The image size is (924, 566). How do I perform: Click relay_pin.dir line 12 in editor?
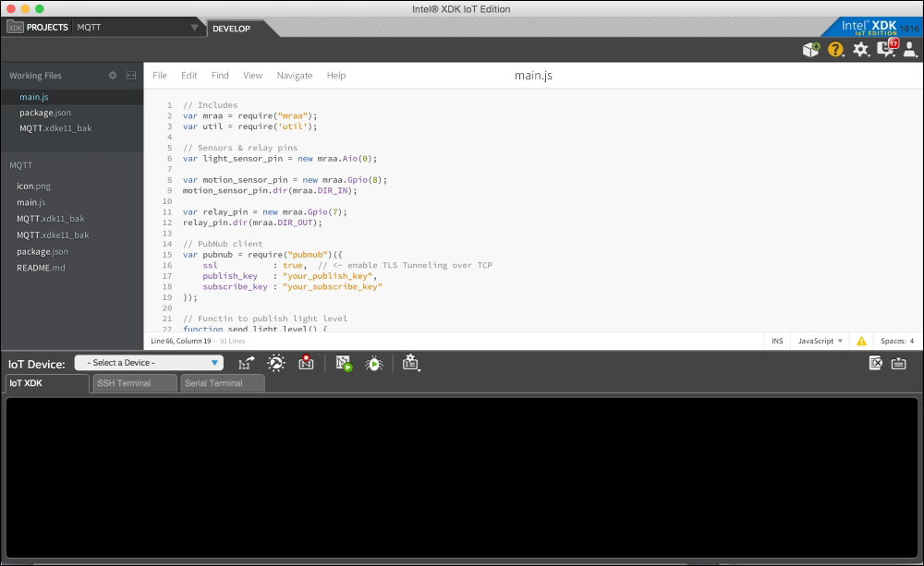point(252,223)
